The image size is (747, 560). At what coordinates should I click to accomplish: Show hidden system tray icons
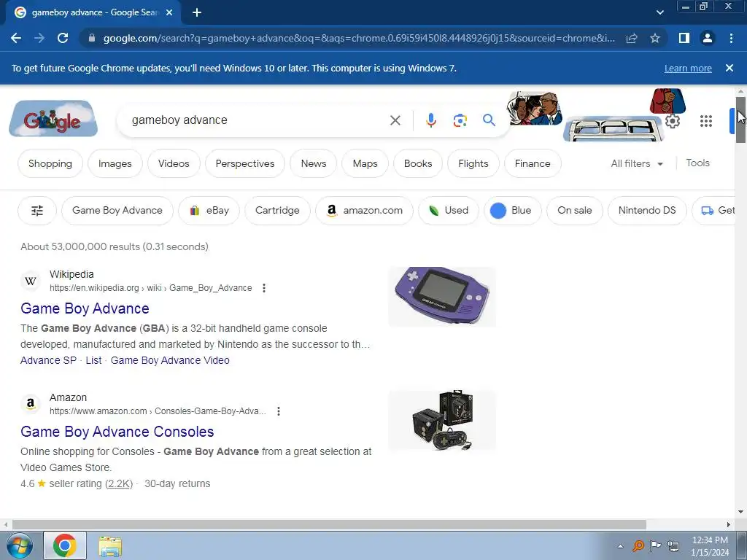click(x=620, y=545)
